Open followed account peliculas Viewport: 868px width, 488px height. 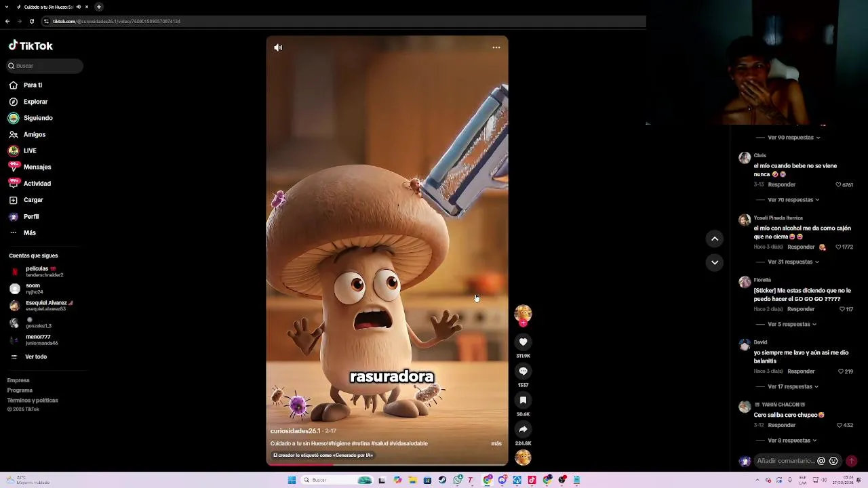(41, 271)
